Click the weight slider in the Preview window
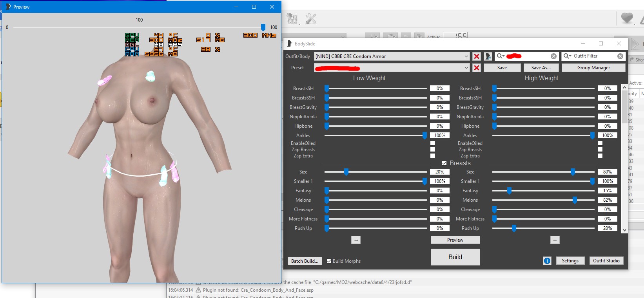644x298 pixels. [138, 27]
